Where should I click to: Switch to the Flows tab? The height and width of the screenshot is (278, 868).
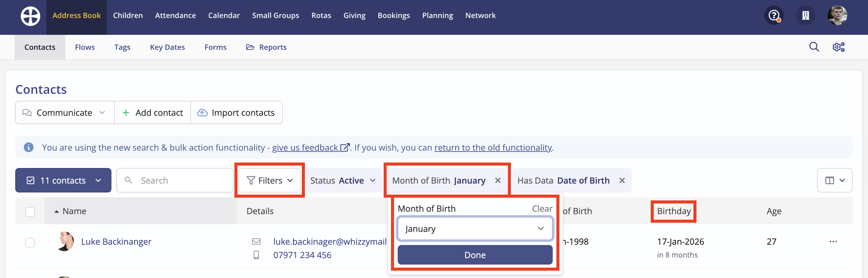coord(85,47)
